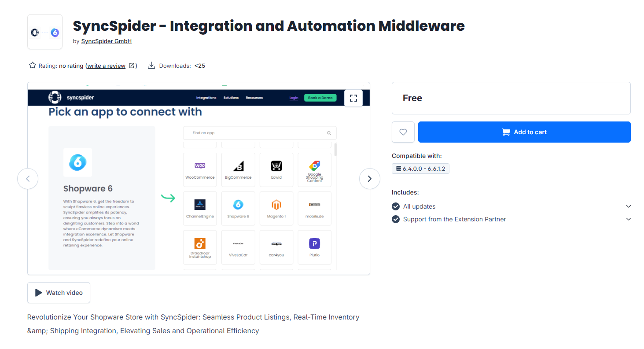Add extension to wishlist with heart button
644x349 pixels.
(403, 132)
